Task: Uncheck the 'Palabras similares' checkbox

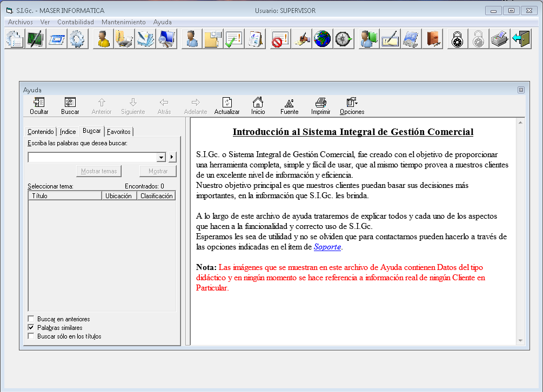Action: click(31, 327)
